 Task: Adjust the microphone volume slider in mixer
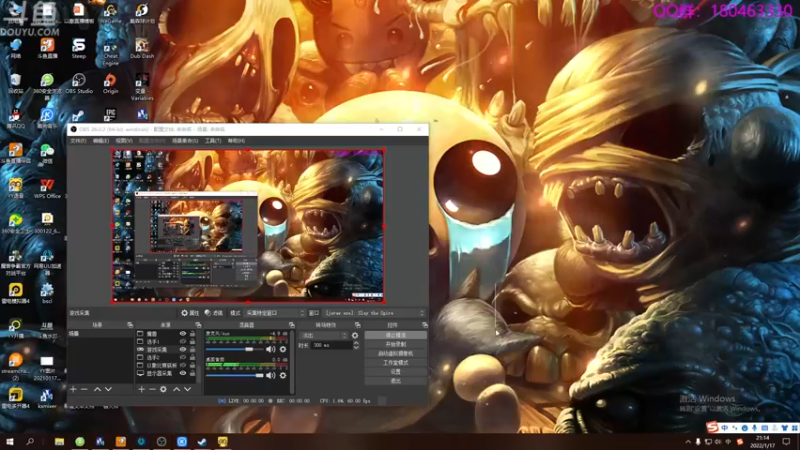235,349
